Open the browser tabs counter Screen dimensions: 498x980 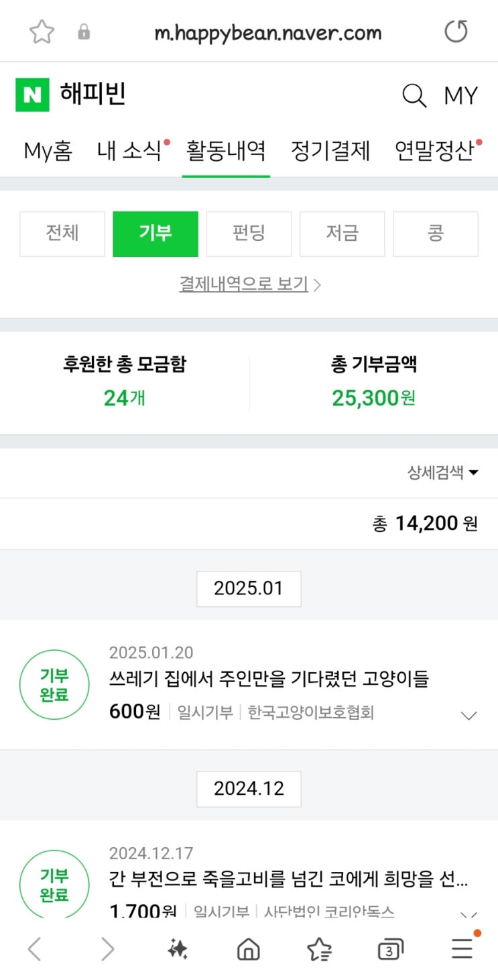pyautogui.click(x=390, y=949)
